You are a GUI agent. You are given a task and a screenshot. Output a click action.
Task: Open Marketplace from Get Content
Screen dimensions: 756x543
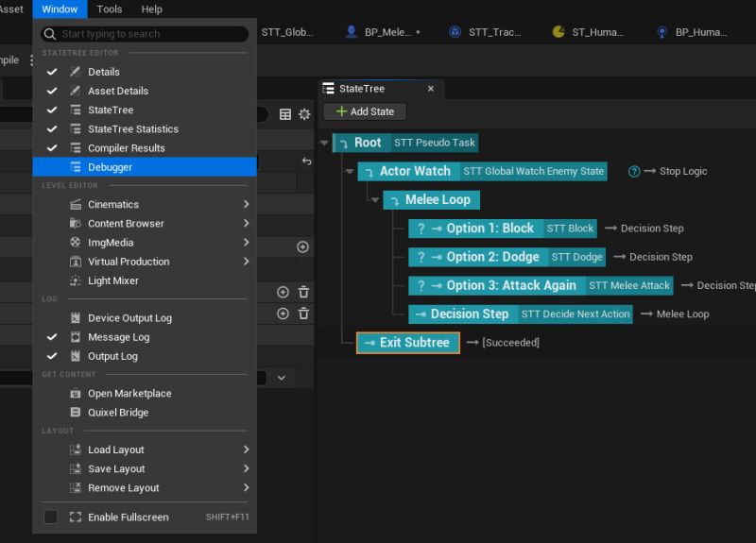click(145, 394)
